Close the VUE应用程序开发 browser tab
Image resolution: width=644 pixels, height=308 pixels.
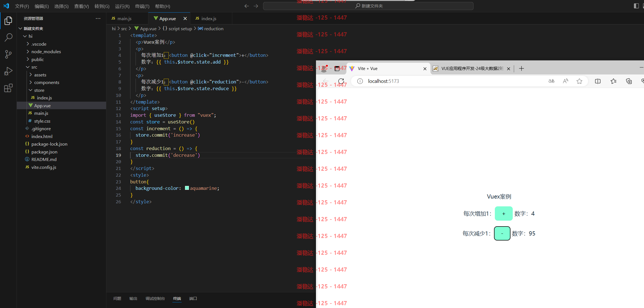[x=509, y=69]
